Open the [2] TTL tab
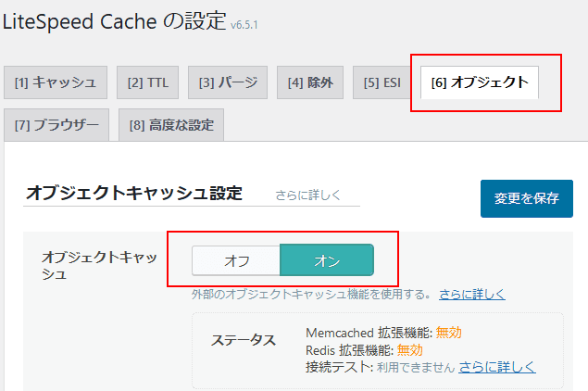Image resolution: width=588 pixels, height=391 pixels. coord(148,82)
